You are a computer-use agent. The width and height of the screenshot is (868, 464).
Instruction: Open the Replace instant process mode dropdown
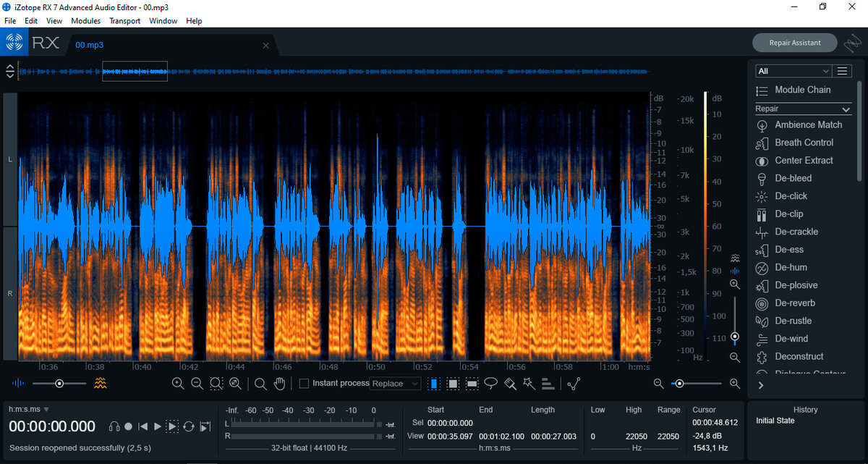396,384
